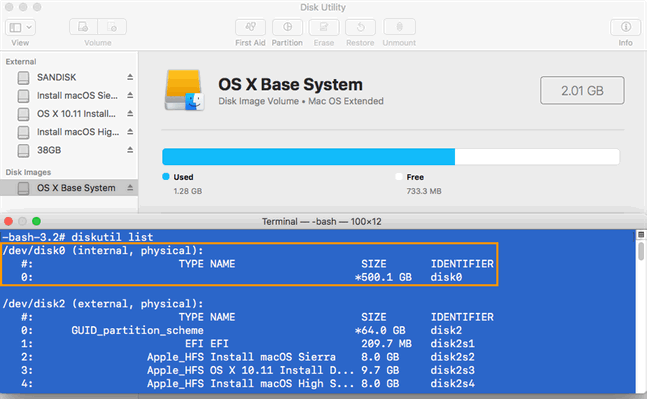Click /dev/disk0 (internal, physical) line in Terminal
Image resolution: width=647 pixels, height=399 pixels.
coord(103,250)
